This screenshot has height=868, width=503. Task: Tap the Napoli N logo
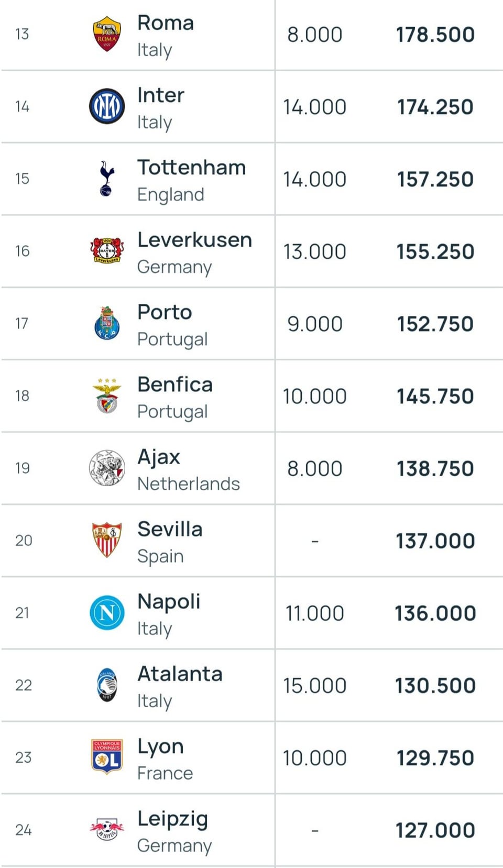[107, 612]
